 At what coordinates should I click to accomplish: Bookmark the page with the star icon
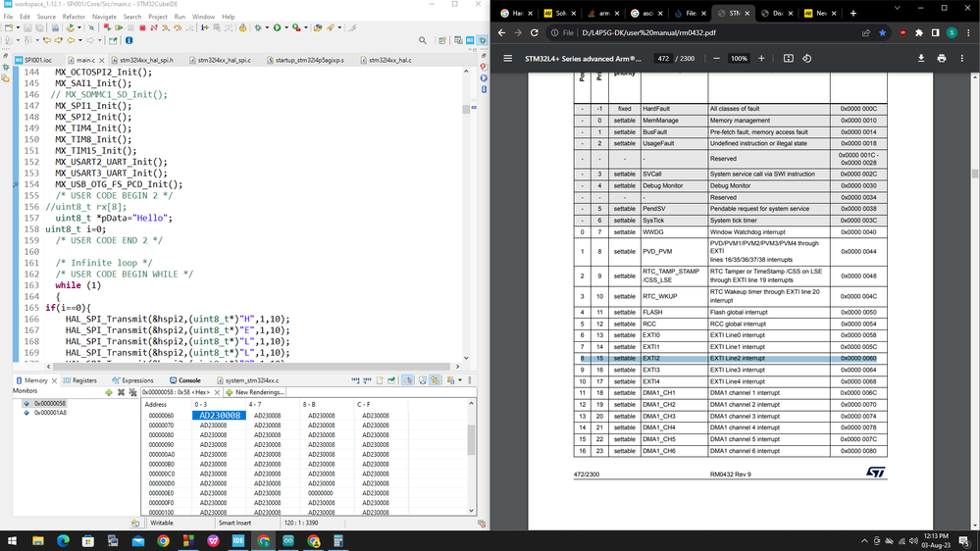[882, 32]
